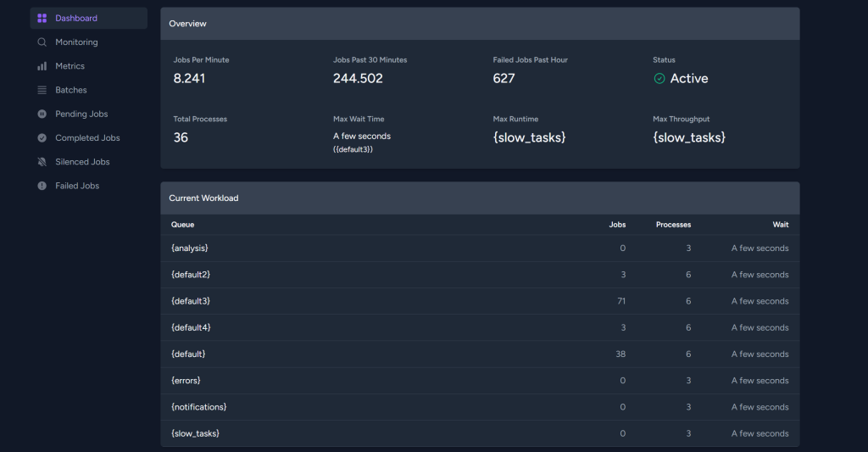Viewport: 868px width, 452px height.
Task: Click the {notifications} queue entry
Action: pos(199,407)
